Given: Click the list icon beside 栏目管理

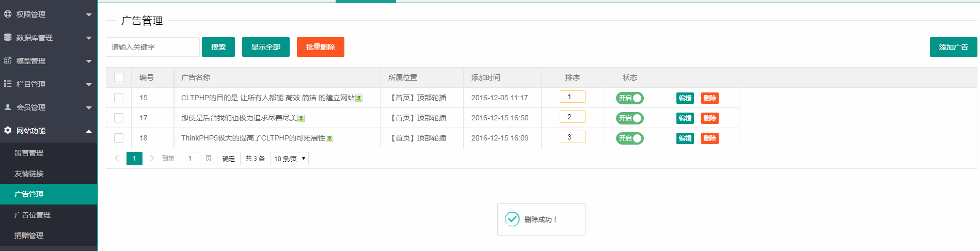Looking at the screenshot, I should (x=8, y=84).
